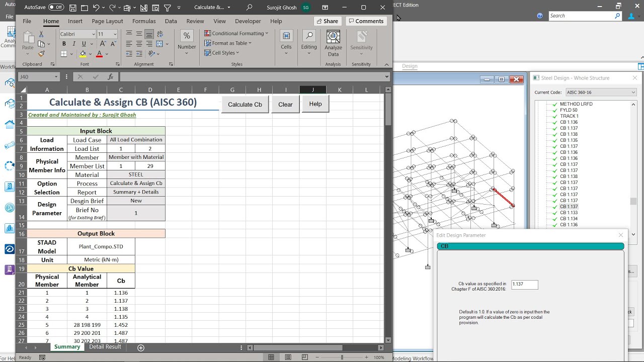Click the Increase Indent icon
644x362 pixels.
pos(139,54)
